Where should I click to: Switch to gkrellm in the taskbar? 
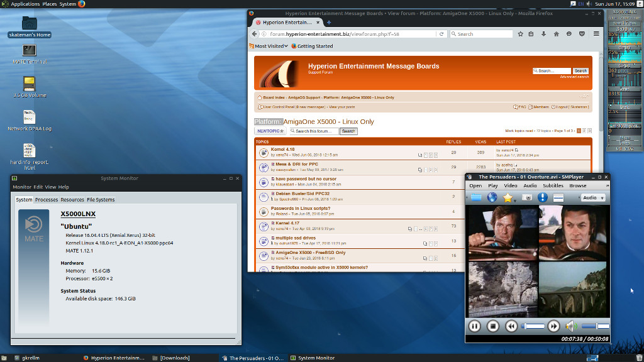(27, 358)
